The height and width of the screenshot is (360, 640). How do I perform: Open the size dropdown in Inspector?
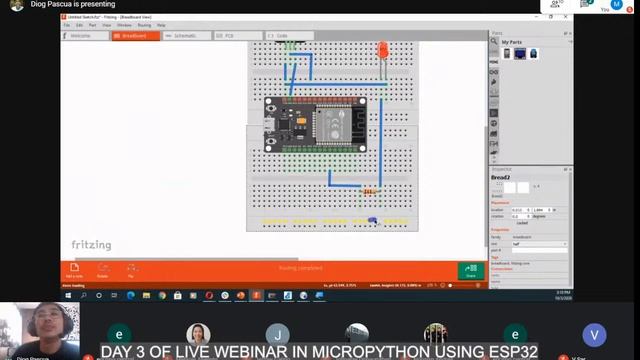(x=540, y=244)
